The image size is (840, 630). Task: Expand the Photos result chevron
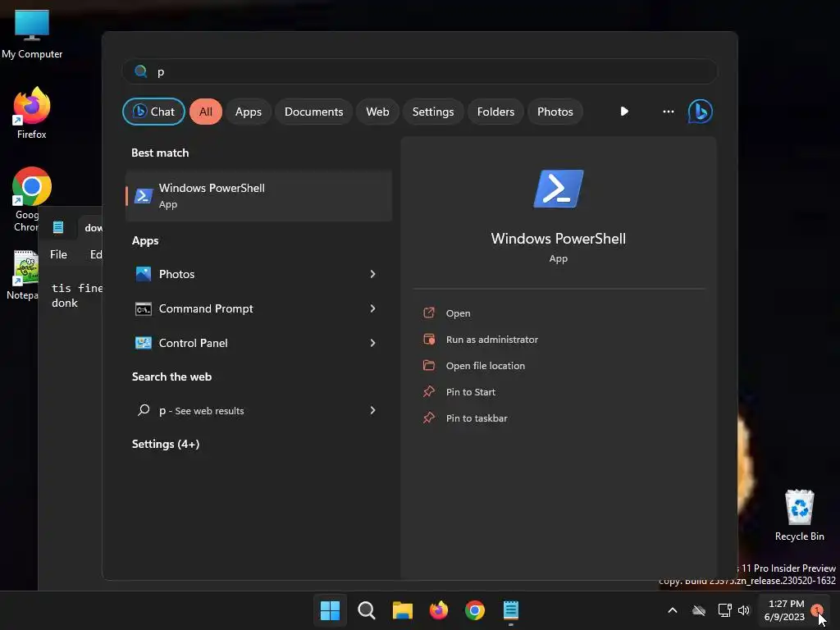click(373, 274)
